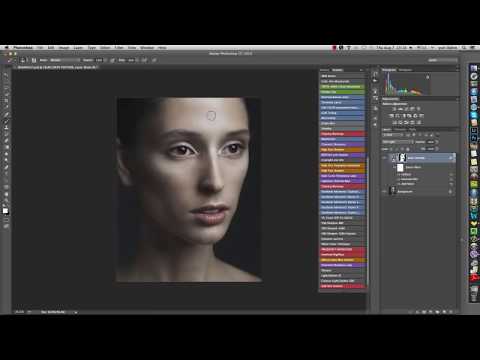Screen dimensions: 480x360
Task: Open the Filter menu
Action: pos(119,48)
